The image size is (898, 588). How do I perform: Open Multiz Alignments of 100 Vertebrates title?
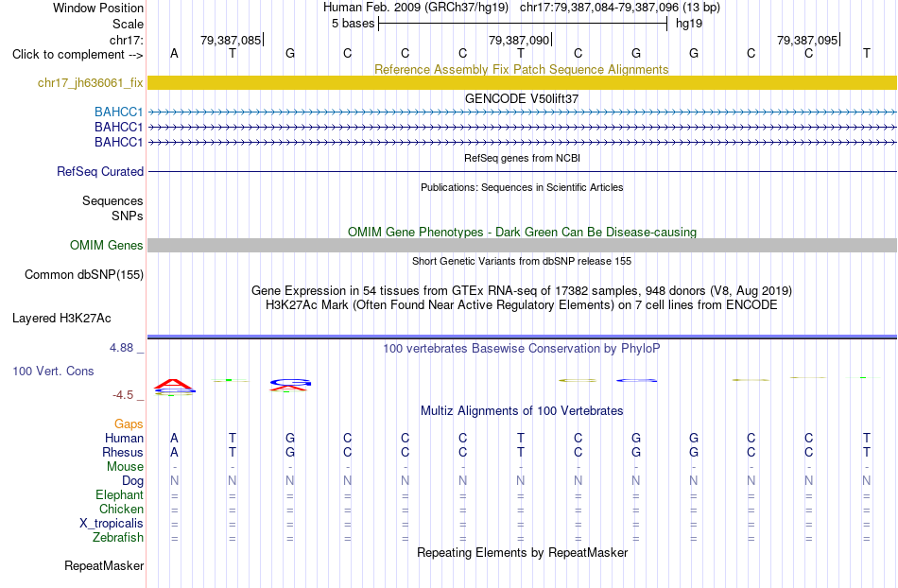[x=522, y=410]
